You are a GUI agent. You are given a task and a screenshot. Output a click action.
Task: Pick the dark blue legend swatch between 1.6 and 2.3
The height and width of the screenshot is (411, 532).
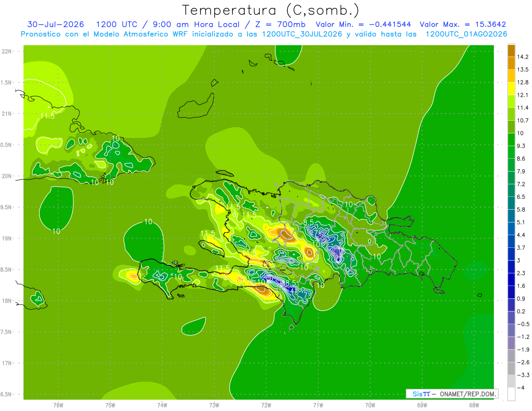coord(511,279)
